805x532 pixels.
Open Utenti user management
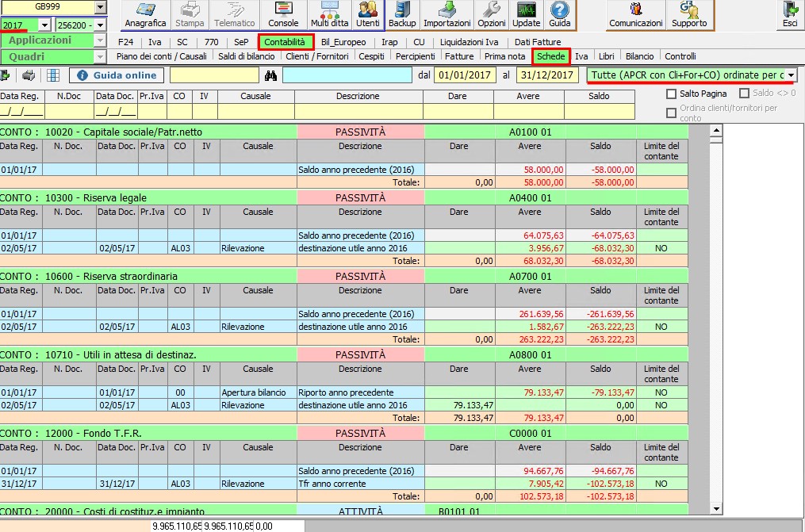coord(368,15)
